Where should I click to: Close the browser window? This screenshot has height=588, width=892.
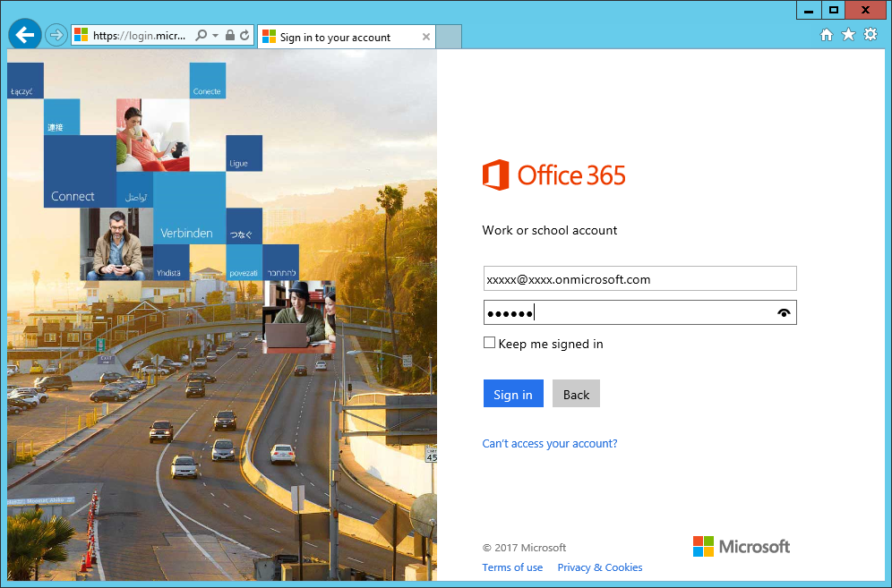click(865, 10)
